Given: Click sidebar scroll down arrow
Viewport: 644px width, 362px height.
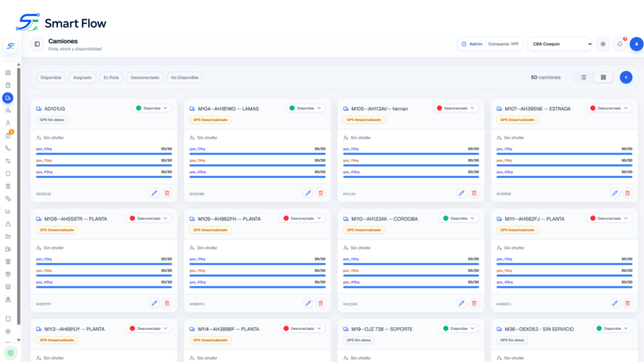Looking at the screenshot, I should [x=18, y=340].
